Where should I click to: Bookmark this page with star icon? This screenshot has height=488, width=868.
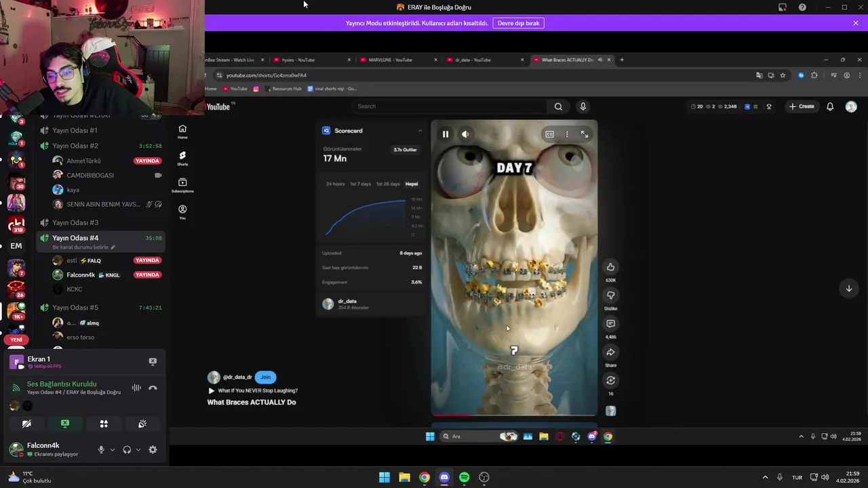tap(783, 75)
